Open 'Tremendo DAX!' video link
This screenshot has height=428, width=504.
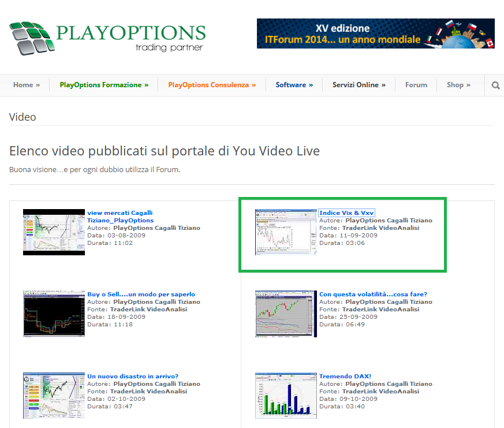click(345, 376)
